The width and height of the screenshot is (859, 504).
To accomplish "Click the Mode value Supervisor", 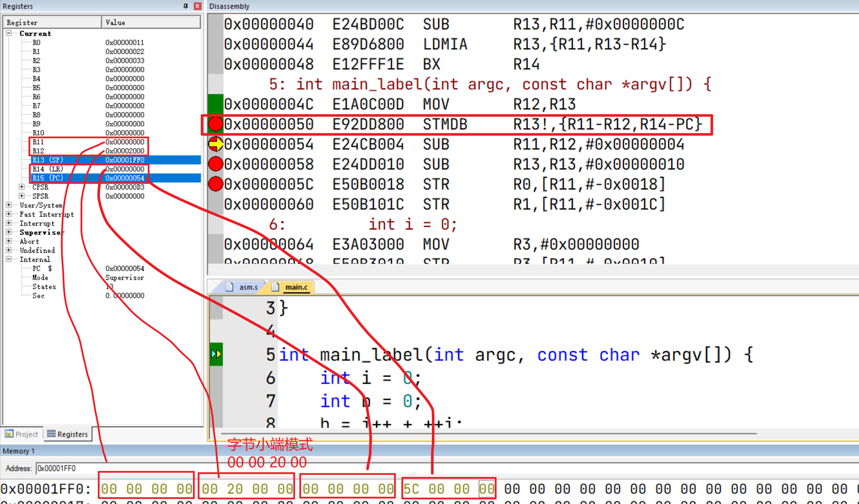I will (125, 278).
